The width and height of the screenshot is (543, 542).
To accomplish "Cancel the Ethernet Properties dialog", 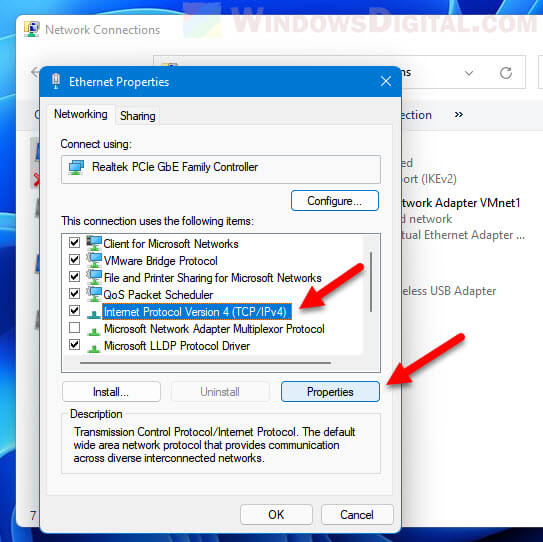I will (357, 515).
